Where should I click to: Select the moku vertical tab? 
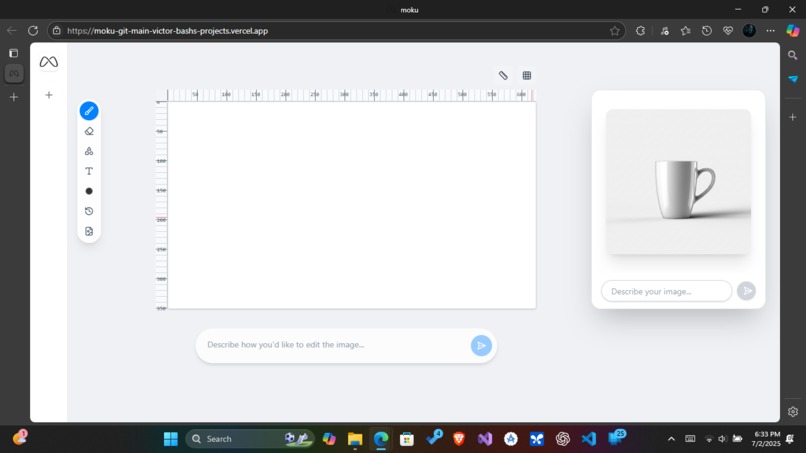pos(14,74)
